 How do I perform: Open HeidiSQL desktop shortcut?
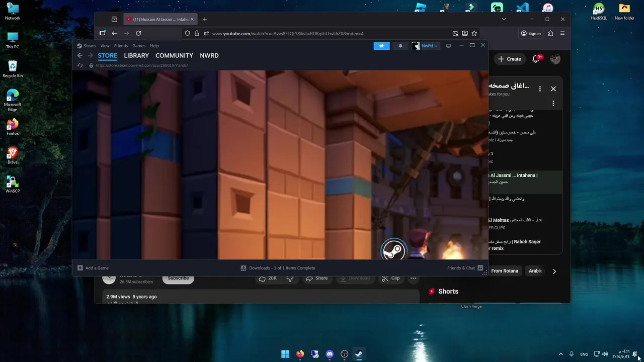click(599, 12)
